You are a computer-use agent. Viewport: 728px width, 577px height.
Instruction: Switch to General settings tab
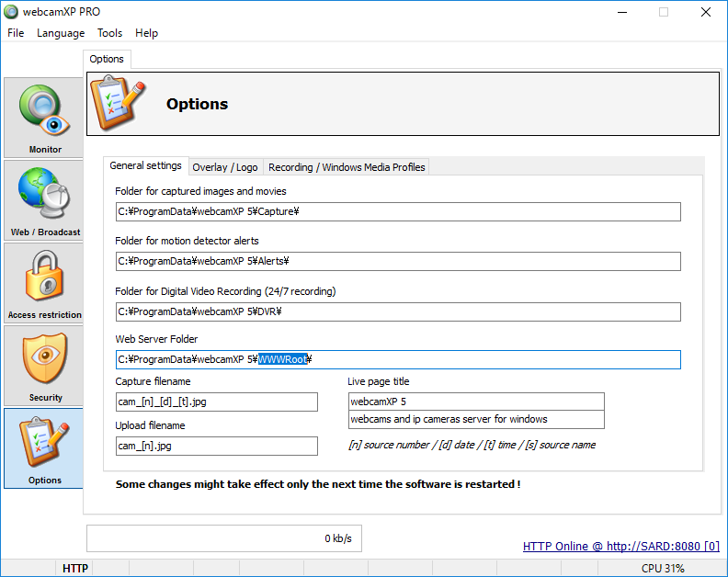146,165
